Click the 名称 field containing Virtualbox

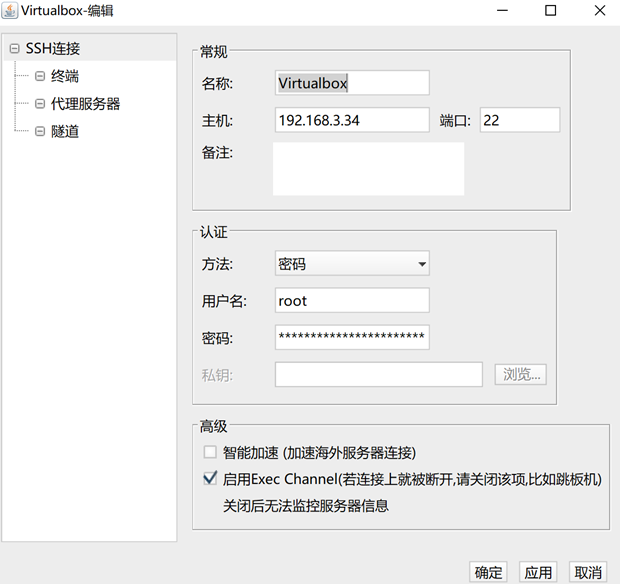click(352, 83)
